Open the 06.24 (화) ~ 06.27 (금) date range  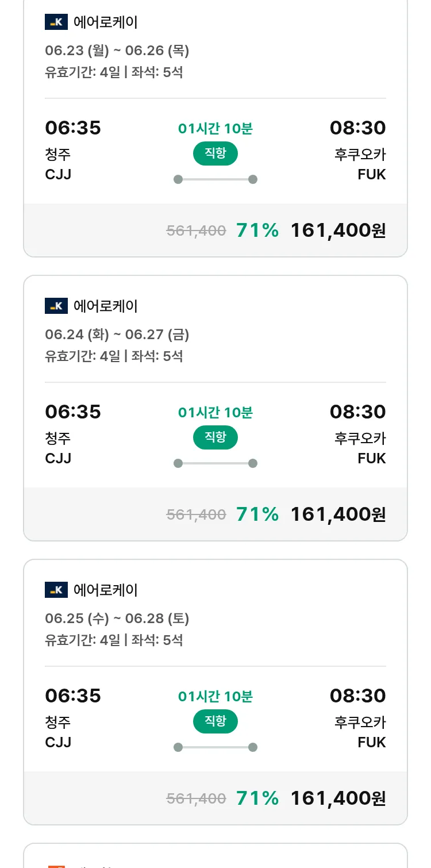[x=117, y=335]
